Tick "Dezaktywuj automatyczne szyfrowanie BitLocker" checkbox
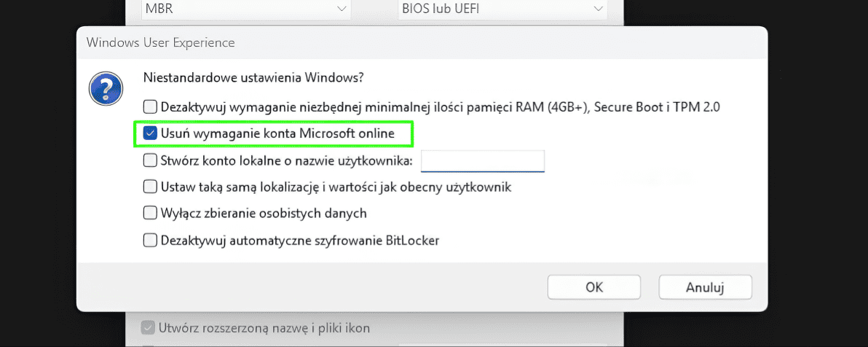This screenshot has height=347, width=868. (150, 240)
